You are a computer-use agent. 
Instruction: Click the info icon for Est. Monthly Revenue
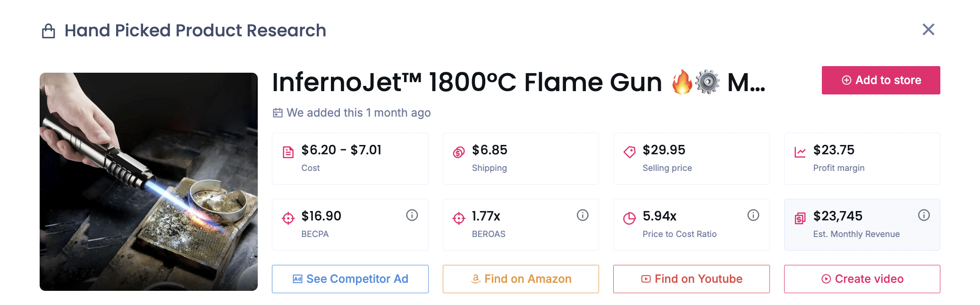point(924,215)
